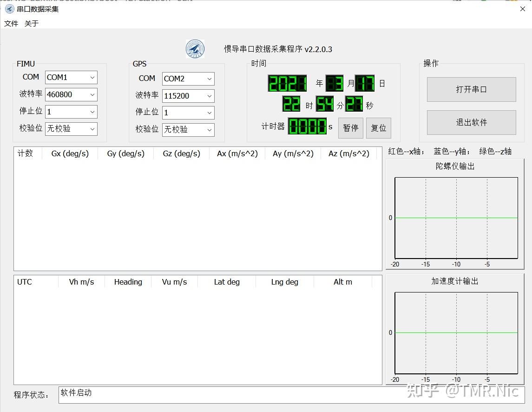Open the 文件 menu
The image size is (532, 412).
11,23
